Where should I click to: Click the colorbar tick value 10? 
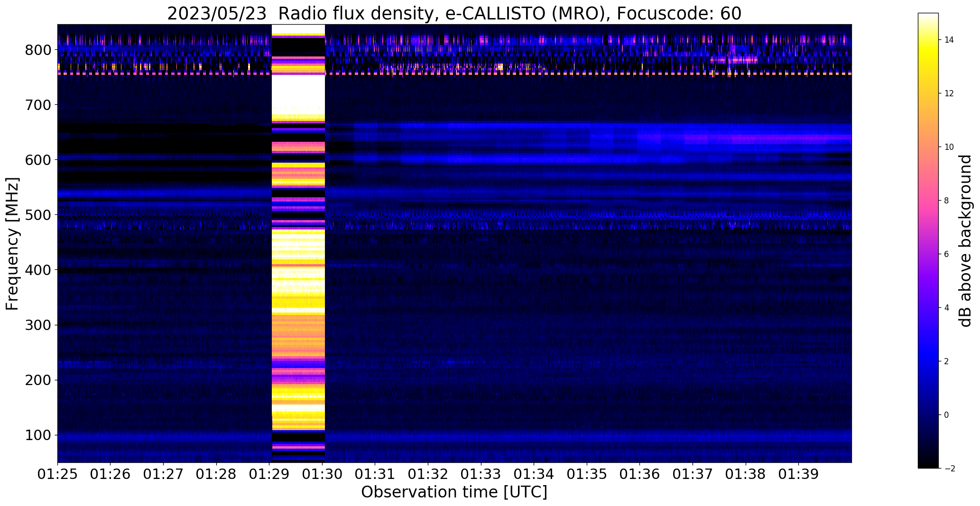coord(949,147)
